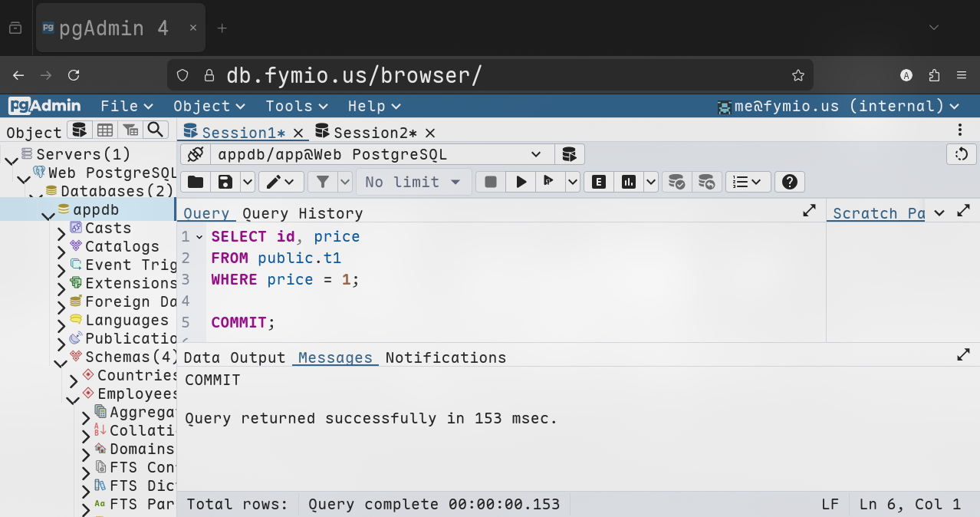Click Search Objects magnifier icon
980x517 pixels.
point(156,130)
